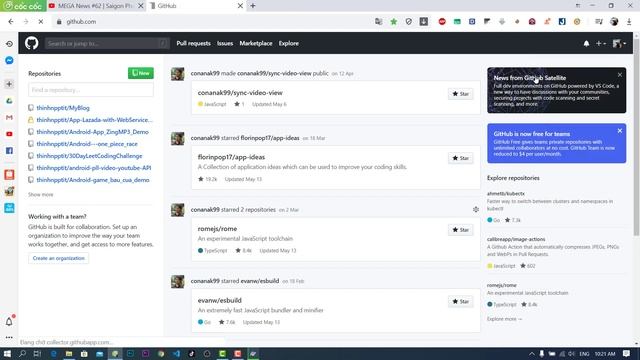640x360 pixels.
Task: Open thinhnpptit/Android-App_ZingMP3_Demo repository
Action: (92, 132)
